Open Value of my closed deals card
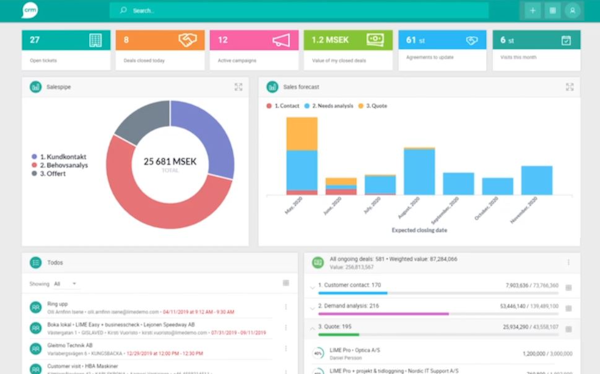 [x=348, y=50]
